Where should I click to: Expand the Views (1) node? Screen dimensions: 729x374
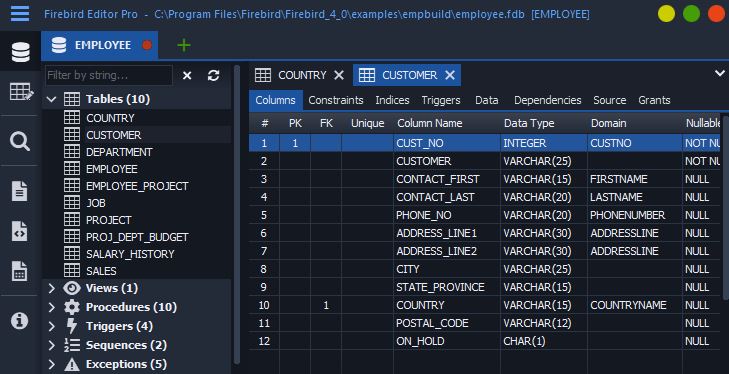pyautogui.click(x=52, y=288)
